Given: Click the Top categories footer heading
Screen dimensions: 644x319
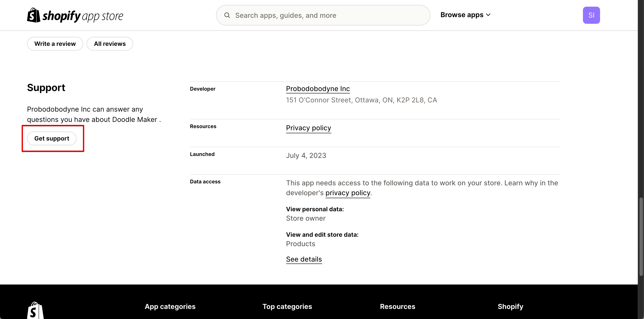Looking at the screenshot, I should pos(287,307).
